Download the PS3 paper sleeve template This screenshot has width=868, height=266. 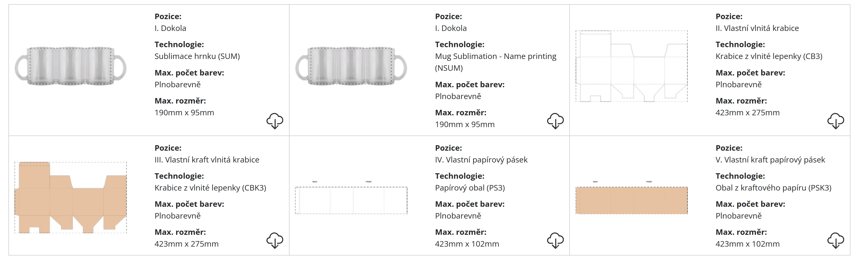click(x=555, y=240)
